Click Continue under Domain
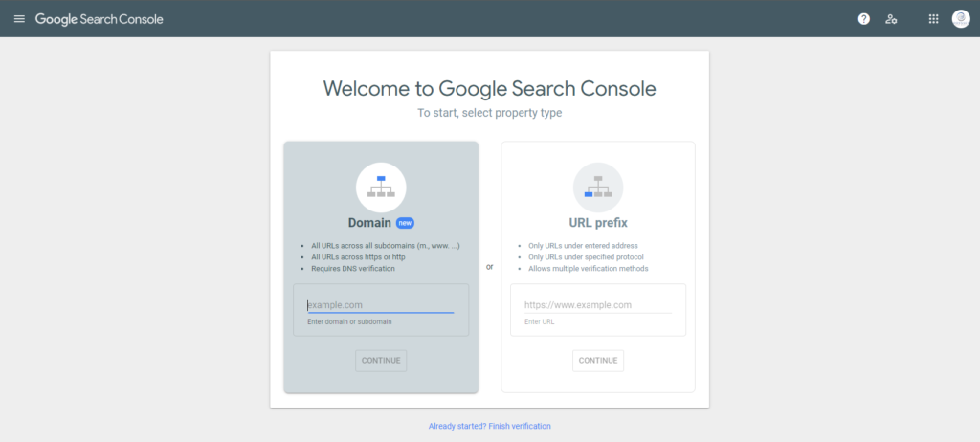 click(x=381, y=361)
